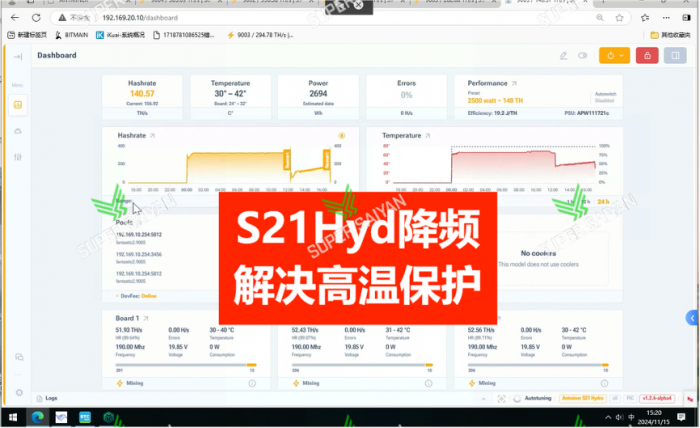
Task: Click the 52.56 TH/s board chip progress bar
Action: pos(538,365)
